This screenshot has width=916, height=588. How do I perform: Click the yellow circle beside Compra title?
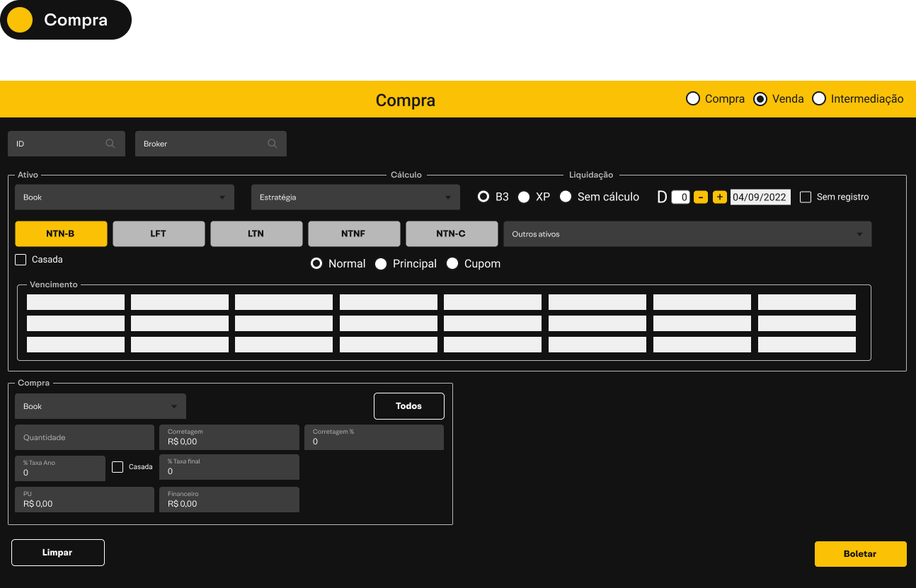click(20, 20)
